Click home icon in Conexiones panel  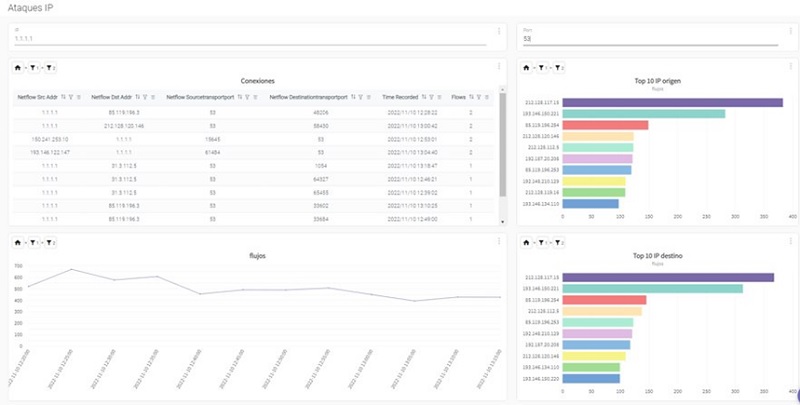[x=17, y=68]
